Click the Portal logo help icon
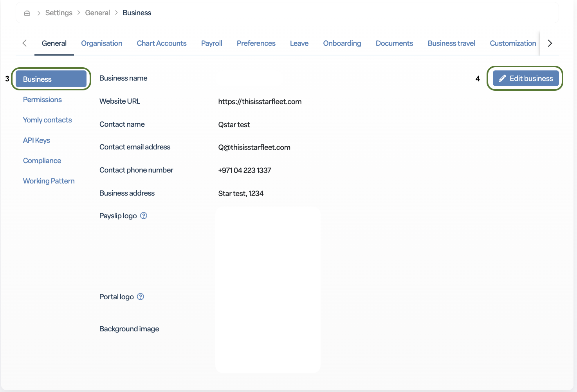The width and height of the screenshot is (577, 392). point(141,297)
